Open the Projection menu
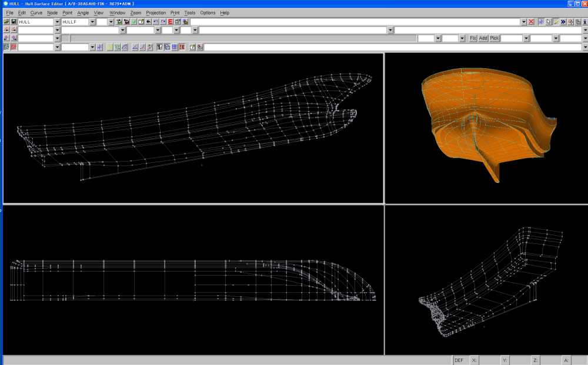 pyautogui.click(x=156, y=12)
